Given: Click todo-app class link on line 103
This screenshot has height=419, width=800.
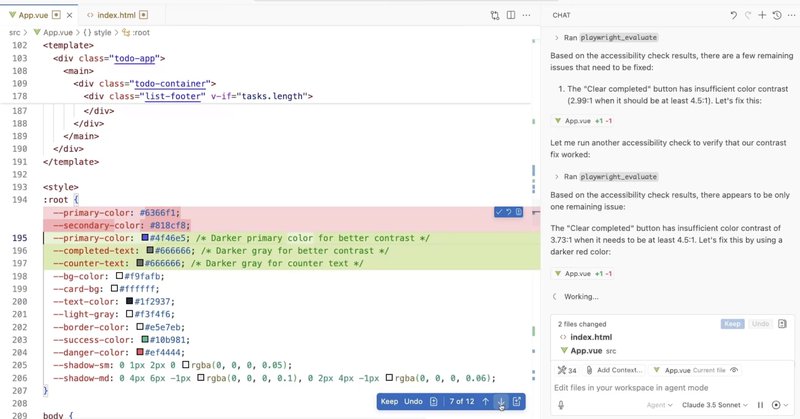Looking at the screenshot, I should [x=135, y=59].
